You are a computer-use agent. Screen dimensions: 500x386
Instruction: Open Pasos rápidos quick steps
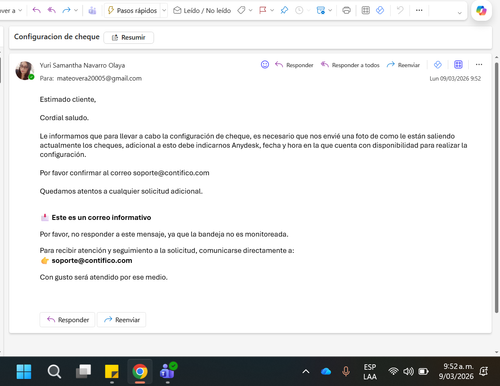132,11
